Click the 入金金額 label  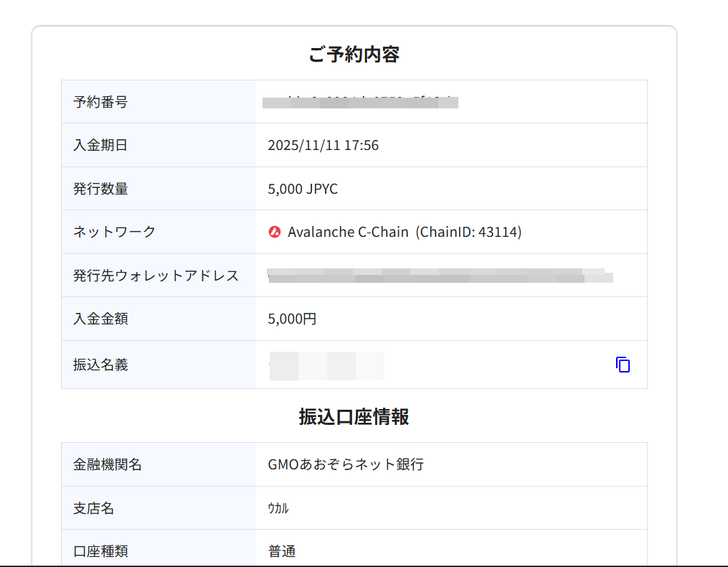100,319
